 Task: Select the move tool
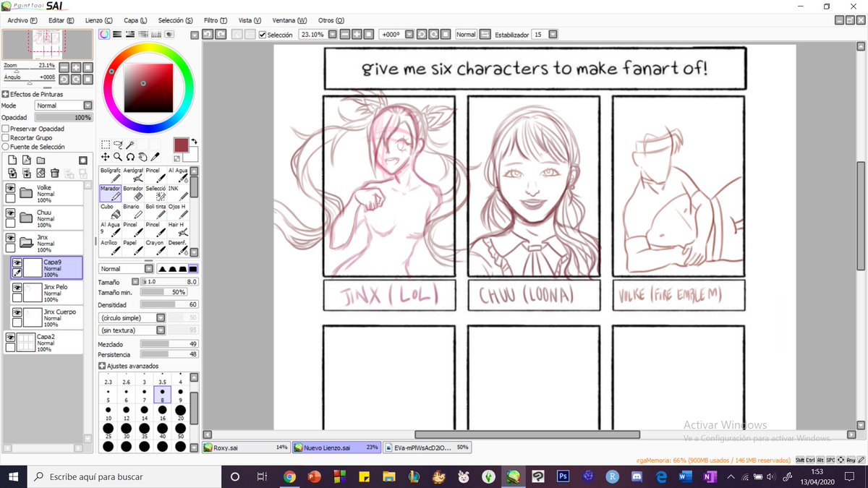[x=105, y=156]
